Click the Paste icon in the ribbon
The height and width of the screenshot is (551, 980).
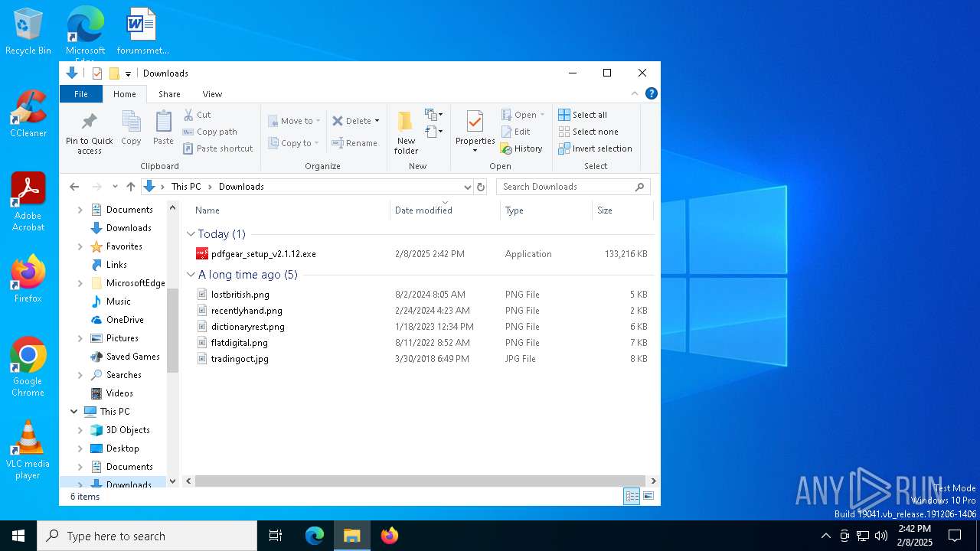pos(163,128)
